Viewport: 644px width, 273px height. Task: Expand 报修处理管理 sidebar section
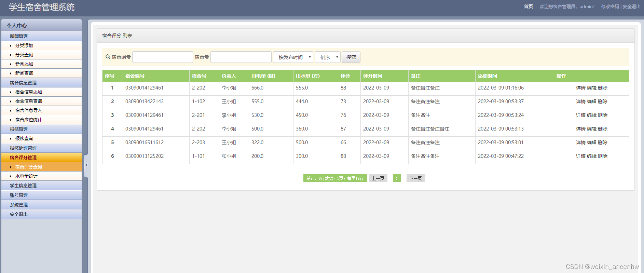pos(41,148)
